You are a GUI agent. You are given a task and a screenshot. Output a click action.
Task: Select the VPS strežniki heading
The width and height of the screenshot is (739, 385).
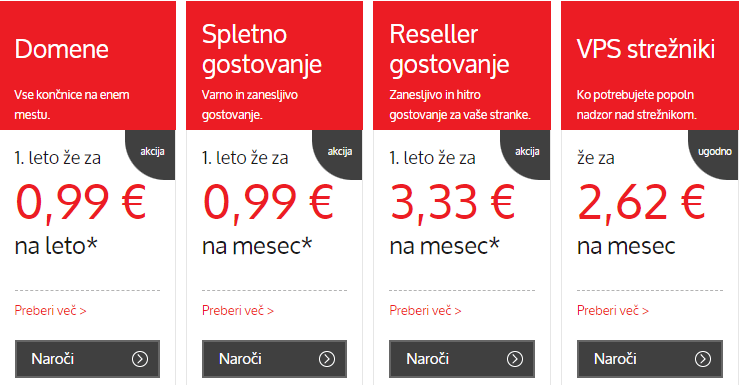[x=646, y=49]
